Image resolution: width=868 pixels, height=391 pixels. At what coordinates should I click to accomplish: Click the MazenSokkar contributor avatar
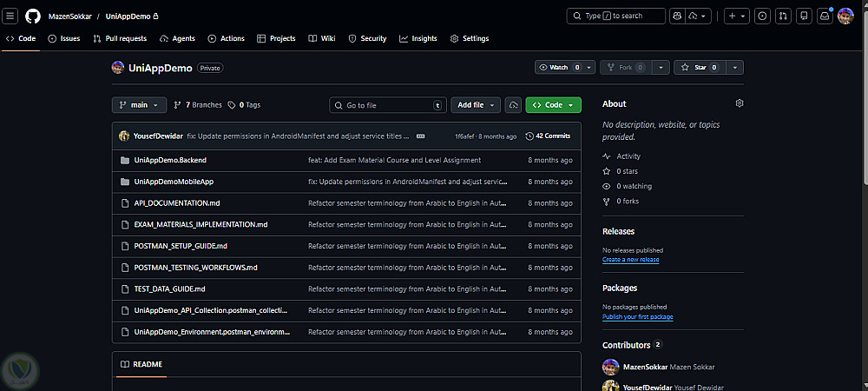[610, 367]
